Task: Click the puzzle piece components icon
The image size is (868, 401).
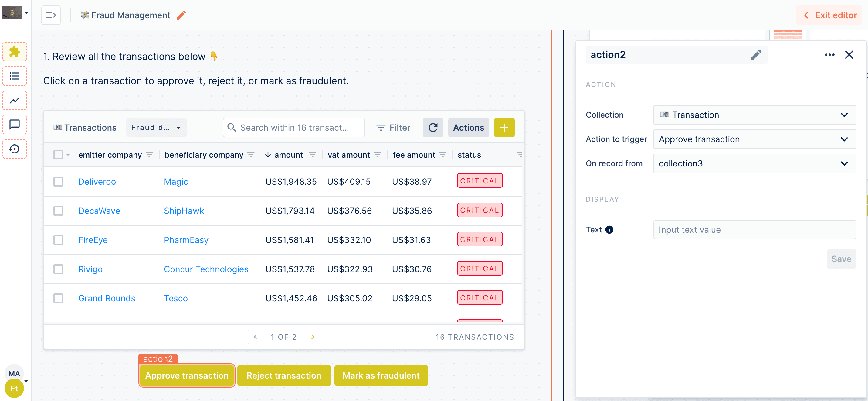Action: click(15, 52)
